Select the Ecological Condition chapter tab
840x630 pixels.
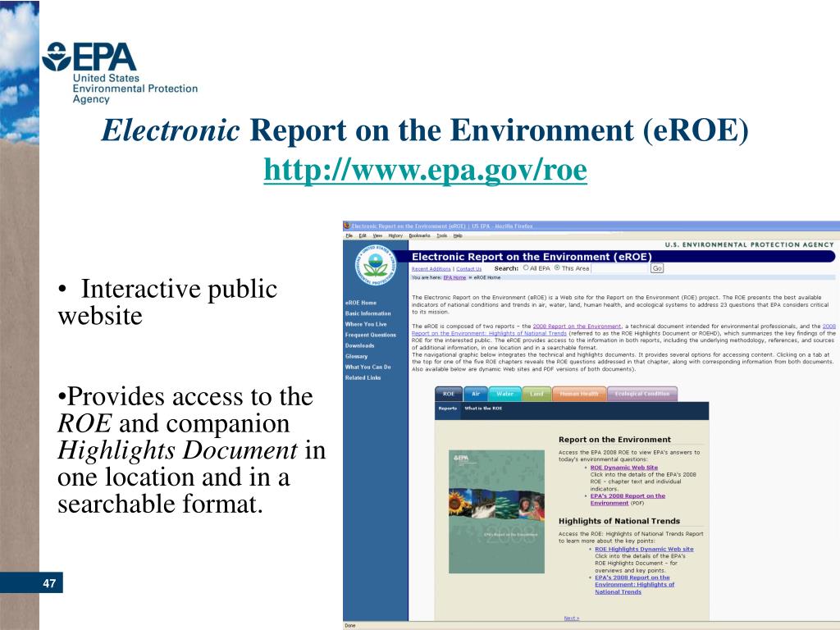point(642,394)
